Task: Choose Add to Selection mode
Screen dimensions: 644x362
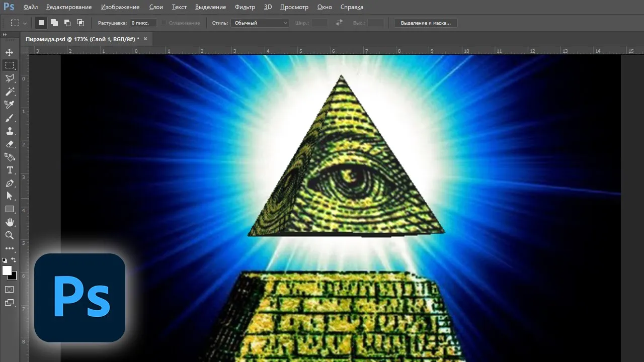Action: [x=54, y=23]
